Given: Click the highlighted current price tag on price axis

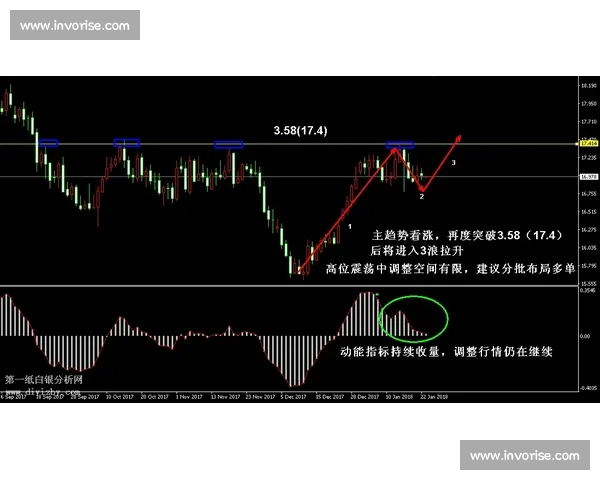Looking at the screenshot, I should [x=587, y=144].
